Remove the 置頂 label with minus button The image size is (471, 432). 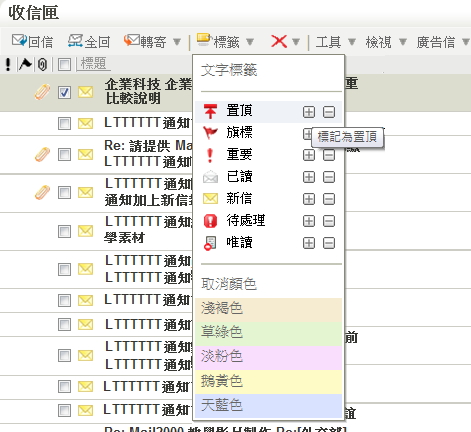(x=329, y=112)
